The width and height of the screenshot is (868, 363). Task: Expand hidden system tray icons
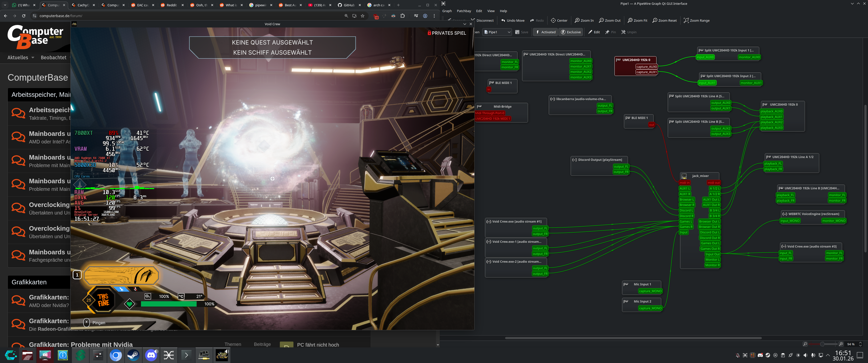(828, 355)
